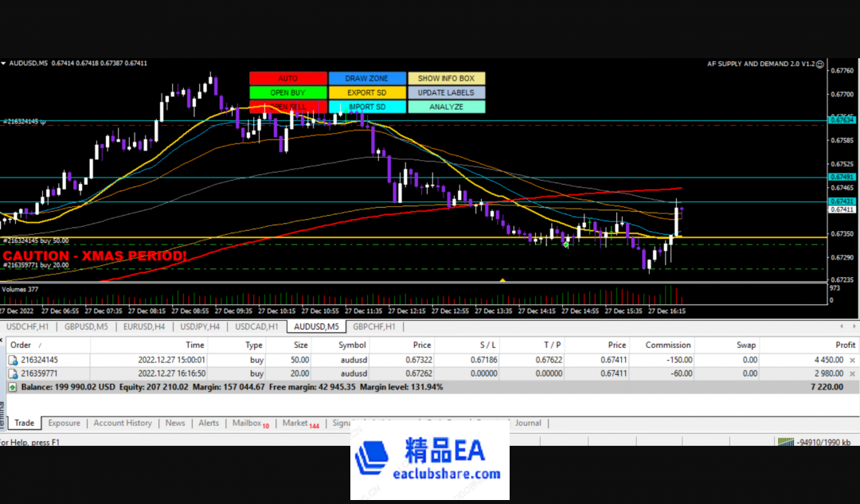Close order 216324145 with its X icon
The width and height of the screenshot is (860, 504).
click(852, 361)
